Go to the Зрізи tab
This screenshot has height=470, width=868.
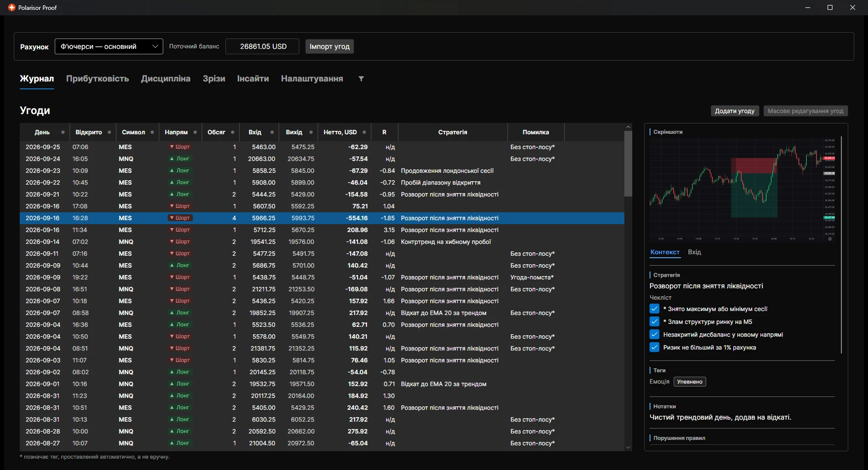(214, 79)
